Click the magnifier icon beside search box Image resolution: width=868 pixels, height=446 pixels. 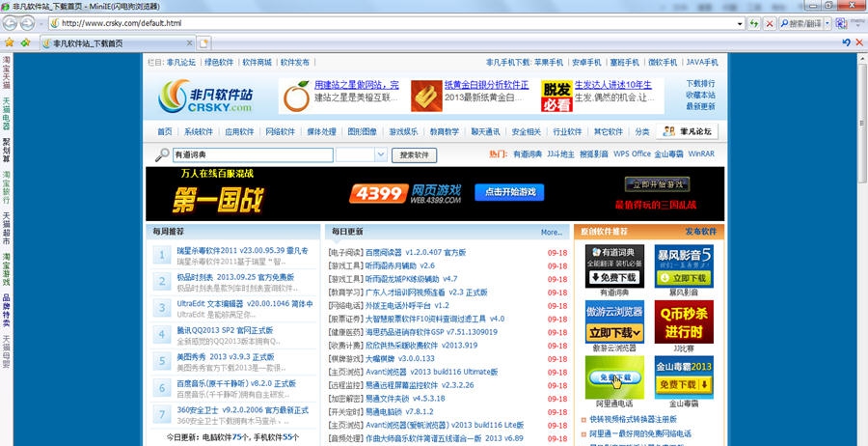tap(162, 155)
